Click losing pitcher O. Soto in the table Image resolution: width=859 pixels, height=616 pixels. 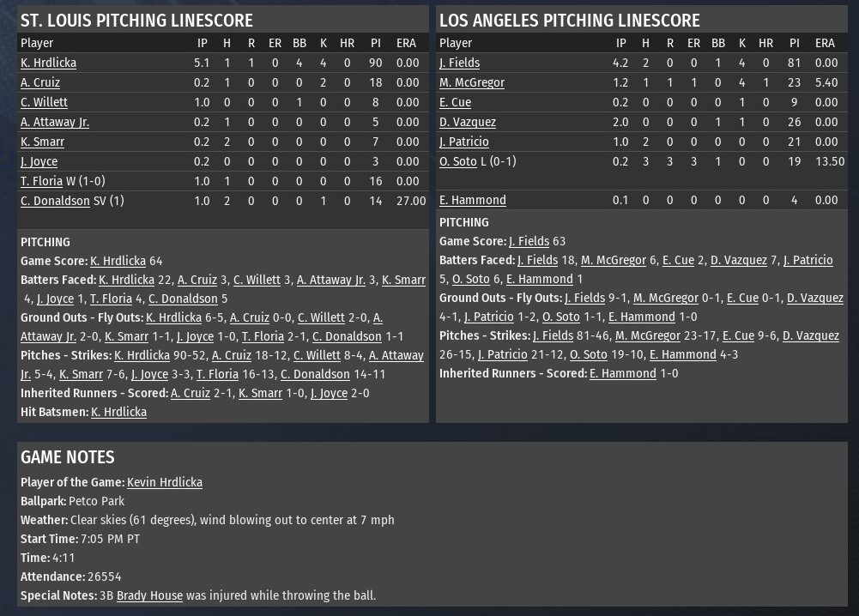pyautogui.click(x=458, y=161)
